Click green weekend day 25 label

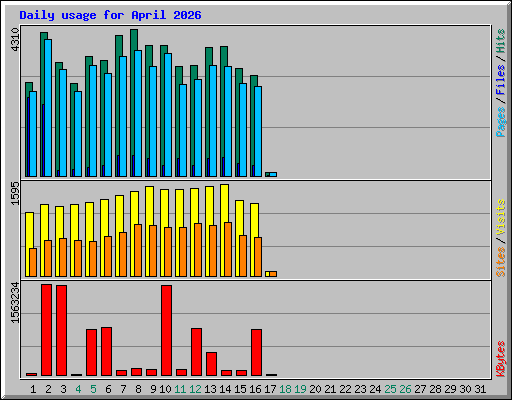(x=390, y=389)
